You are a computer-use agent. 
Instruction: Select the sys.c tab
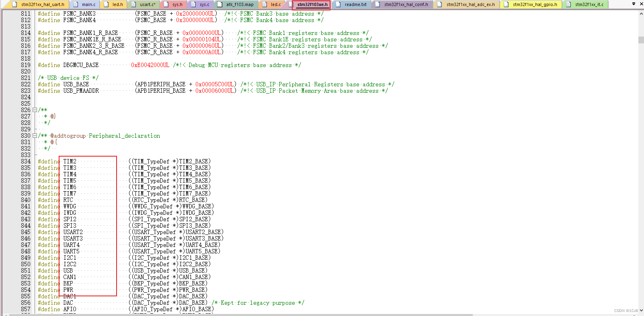[x=201, y=4]
